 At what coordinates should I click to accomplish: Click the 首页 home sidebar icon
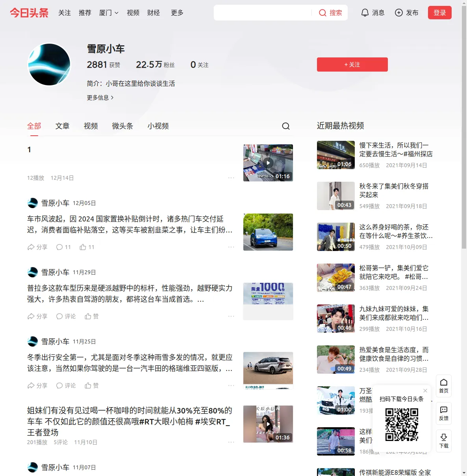click(444, 386)
